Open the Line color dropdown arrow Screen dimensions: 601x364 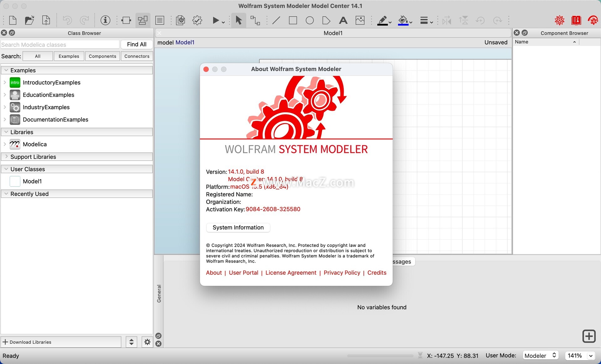(x=390, y=22)
